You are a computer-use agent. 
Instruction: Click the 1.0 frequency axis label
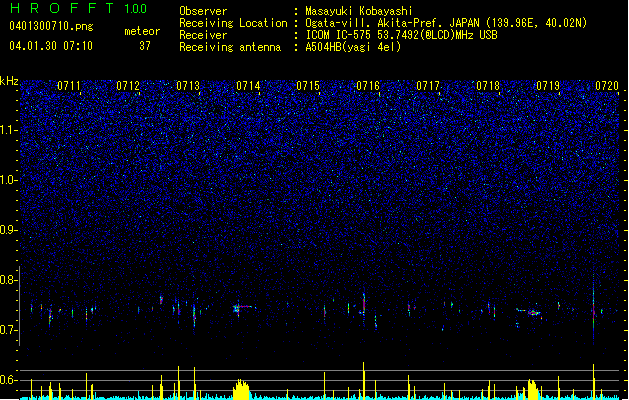click(x=9, y=180)
